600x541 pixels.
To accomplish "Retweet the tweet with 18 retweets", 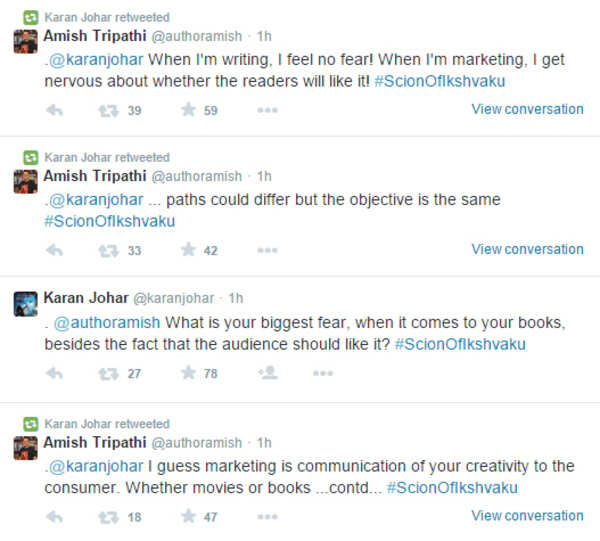I will pyautogui.click(x=109, y=517).
